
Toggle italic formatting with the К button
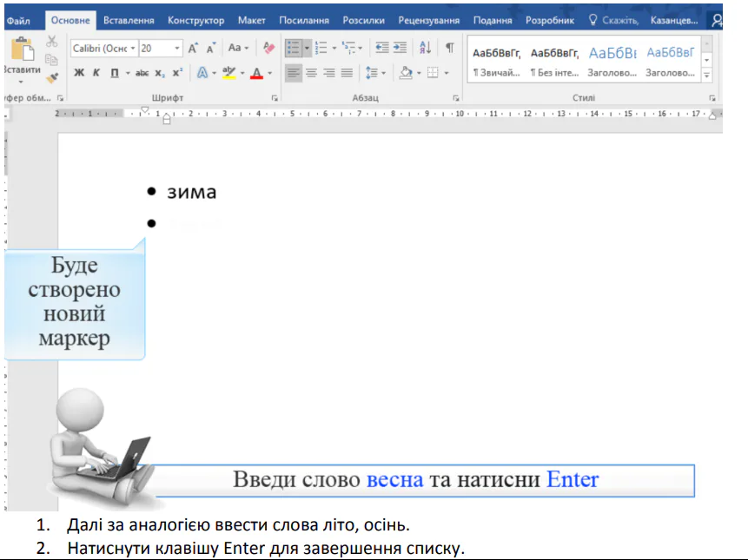[x=96, y=73]
